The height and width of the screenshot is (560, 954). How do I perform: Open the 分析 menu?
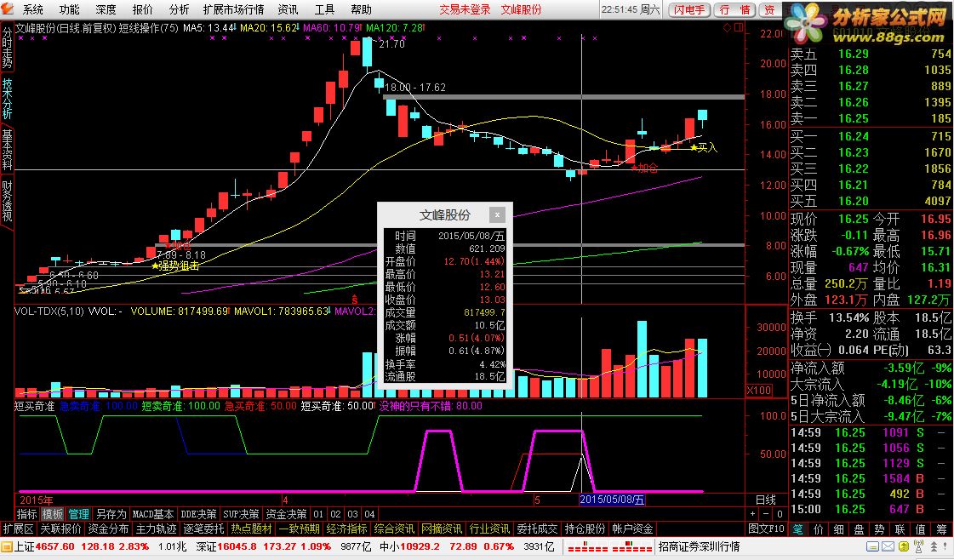point(179,9)
